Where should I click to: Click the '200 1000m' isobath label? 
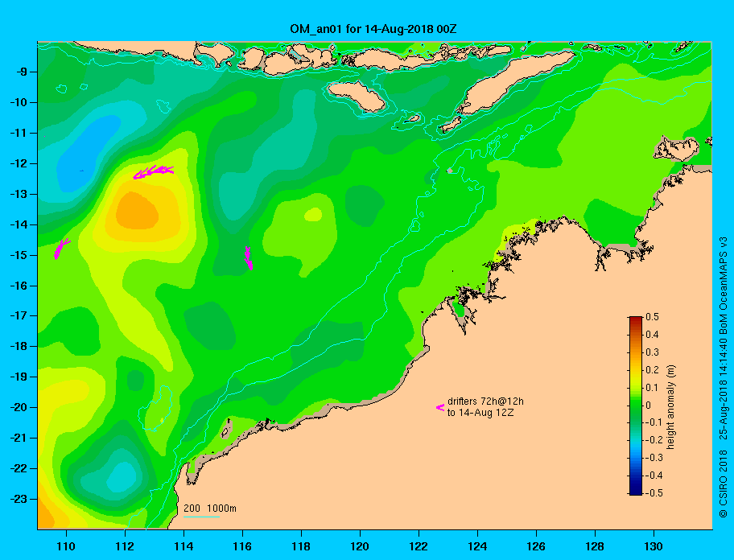click(x=210, y=508)
